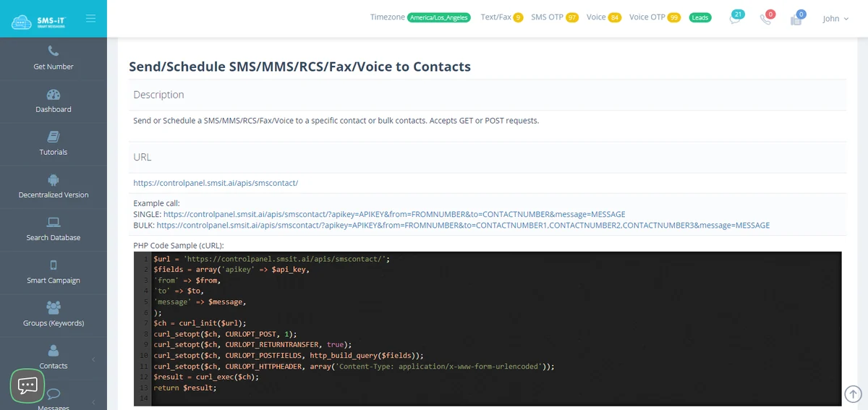The width and height of the screenshot is (868, 410).
Task: Open Smart Campaign mobile icon
Action: (54, 265)
